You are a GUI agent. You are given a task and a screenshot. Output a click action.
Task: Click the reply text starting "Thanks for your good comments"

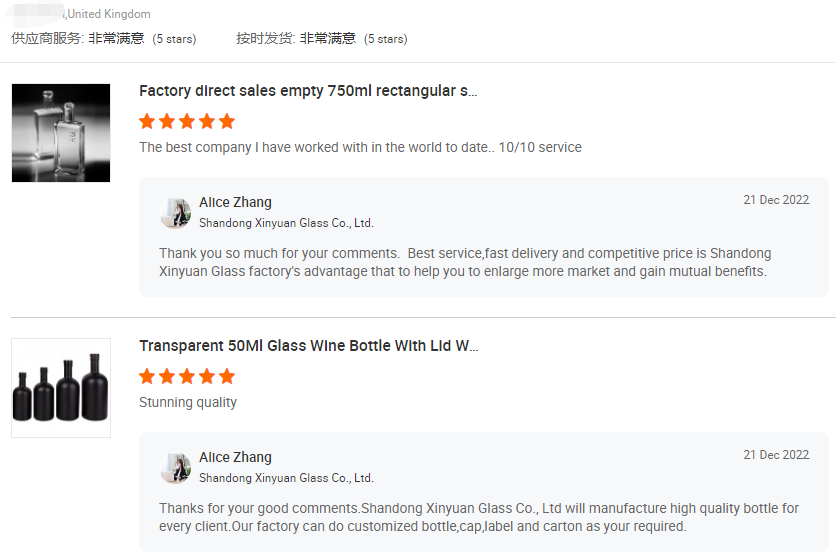(479, 517)
